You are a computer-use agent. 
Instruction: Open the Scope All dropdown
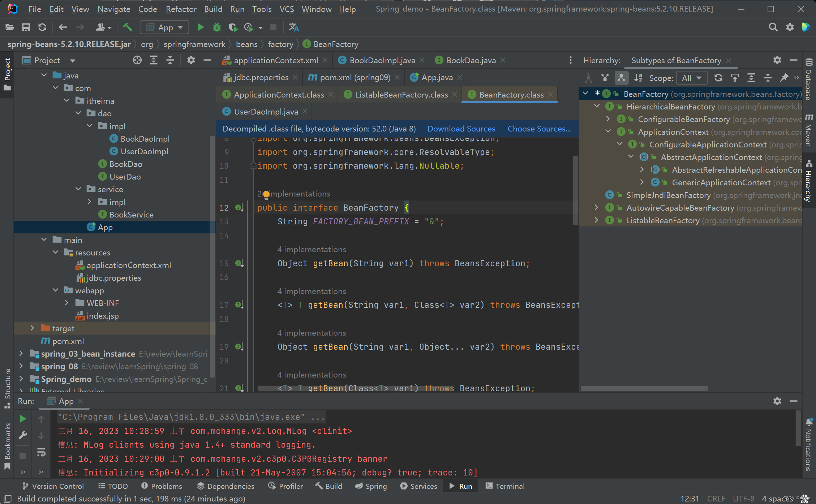[692, 78]
